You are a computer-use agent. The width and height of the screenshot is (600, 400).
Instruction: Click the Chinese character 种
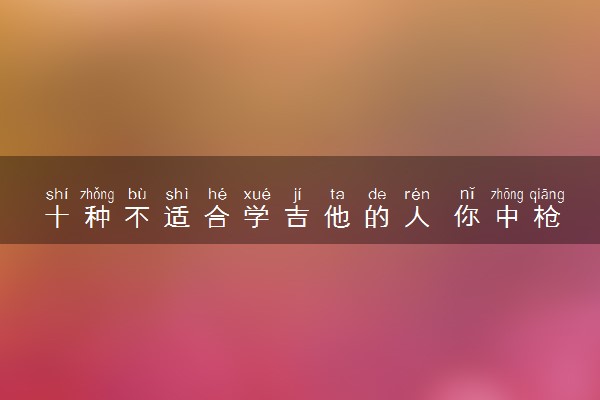pos(97,217)
